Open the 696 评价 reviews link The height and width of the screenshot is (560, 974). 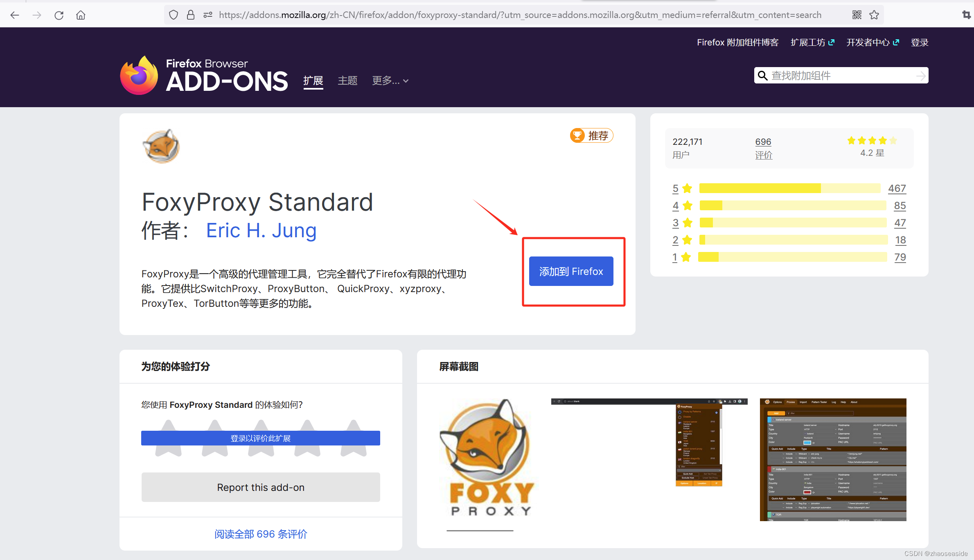tap(763, 148)
